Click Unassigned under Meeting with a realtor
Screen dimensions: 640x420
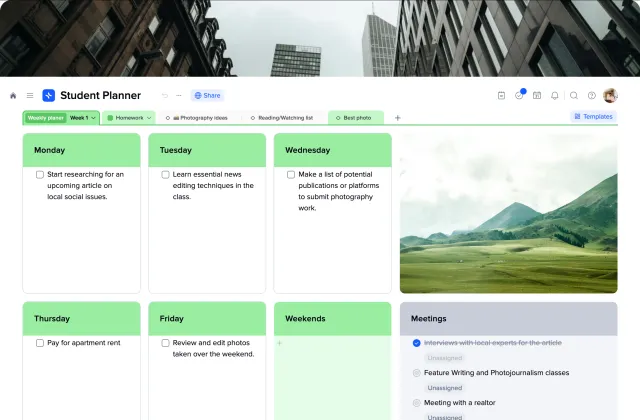pos(444,417)
